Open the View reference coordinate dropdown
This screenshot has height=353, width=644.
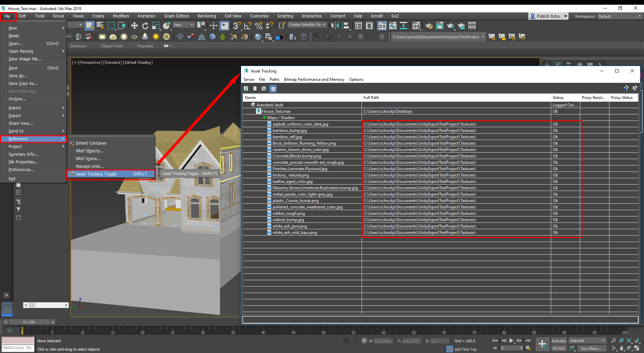[183, 25]
